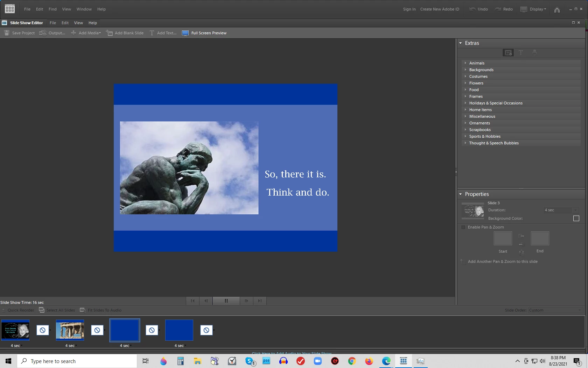Expand the Thought & Speech Bubbles category
Image resolution: width=588 pixels, height=368 pixels.
tap(465, 143)
